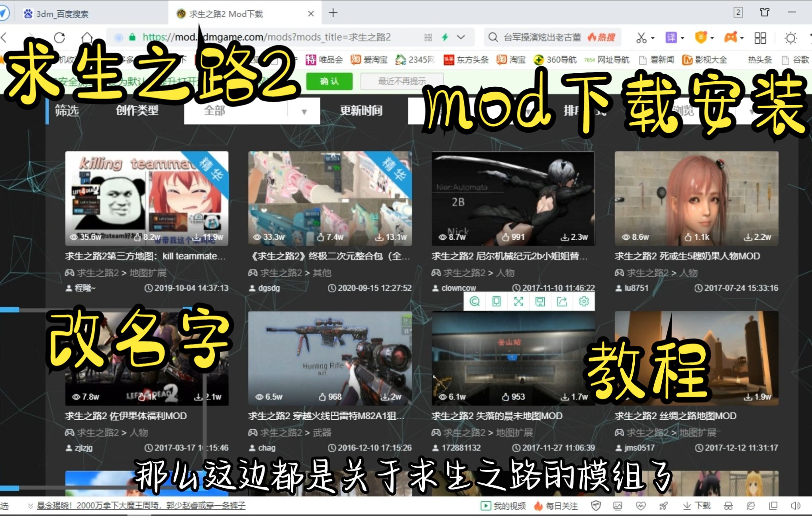This screenshot has height=516, width=812.
Task: Click the share icon in floating toolbar
Action: click(562, 301)
